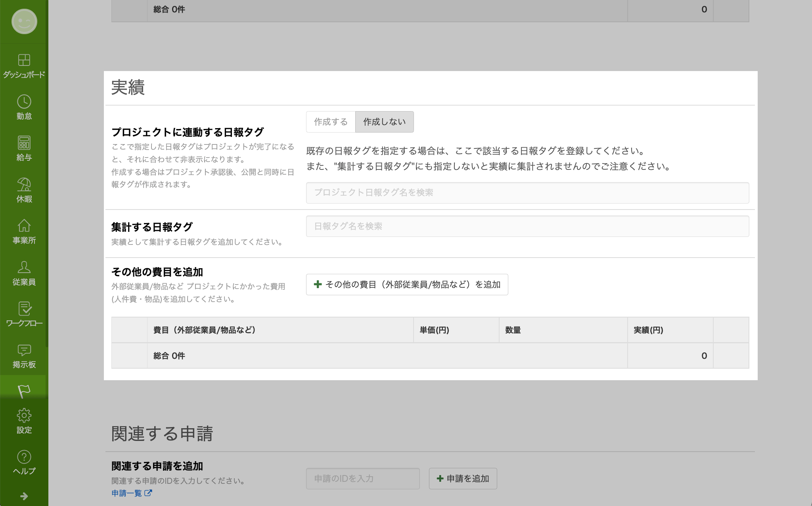The height and width of the screenshot is (506, 812).
Task: Click その他の費目を追加 button
Action: (407, 285)
